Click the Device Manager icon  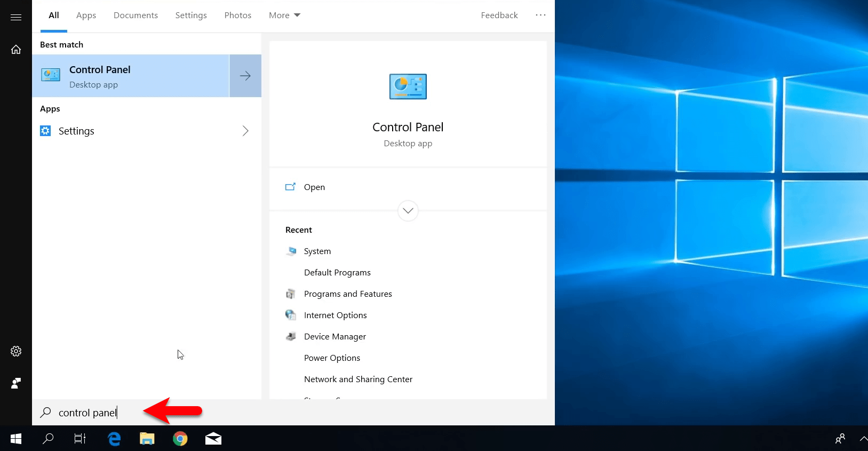[291, 336]
